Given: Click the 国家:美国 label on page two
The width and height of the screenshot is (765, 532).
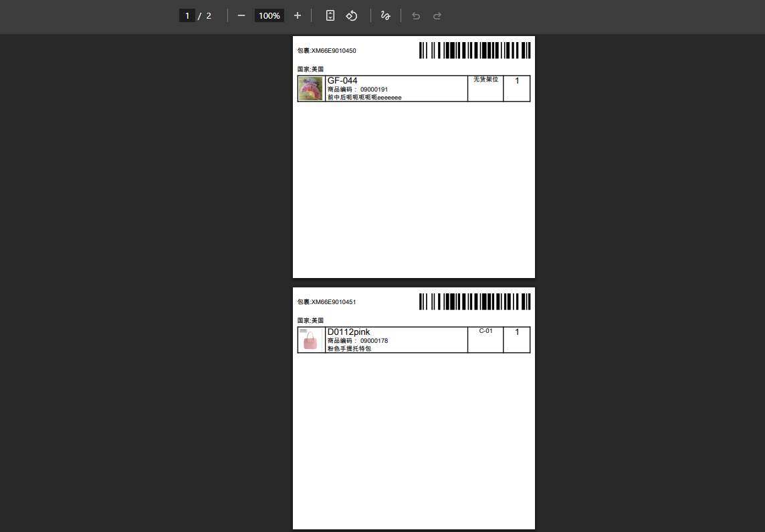Looking at the screenshot, I should 310,320.
